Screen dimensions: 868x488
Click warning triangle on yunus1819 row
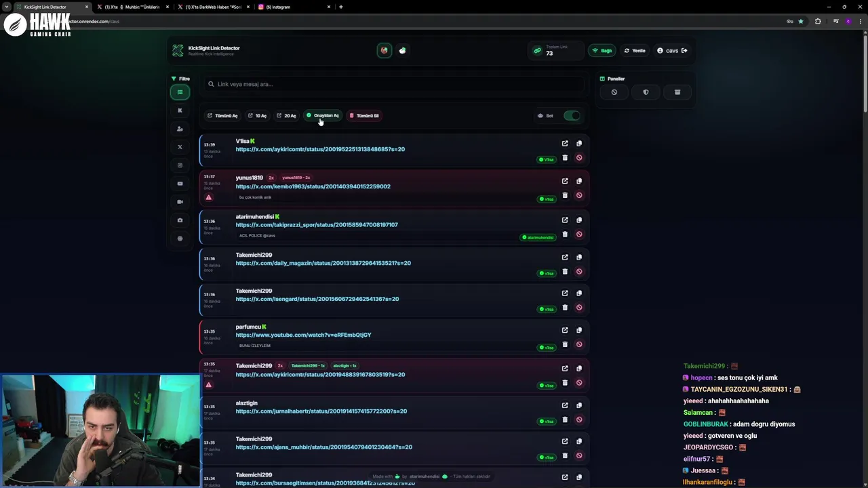tap(209, 198)
